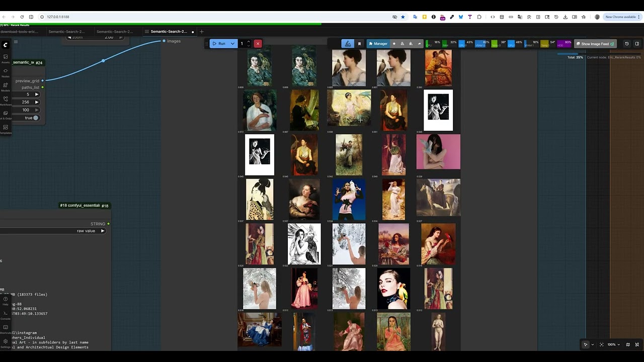Toggle link visibility icon in bottom toolbar
The width and height of the screenshot is (644, 362).
tap(637, 344)
